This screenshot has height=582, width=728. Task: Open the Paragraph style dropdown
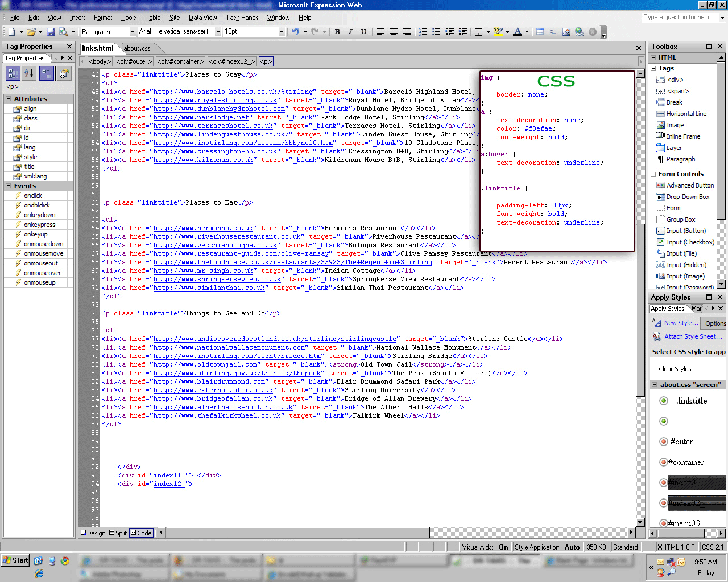(133, 32)
